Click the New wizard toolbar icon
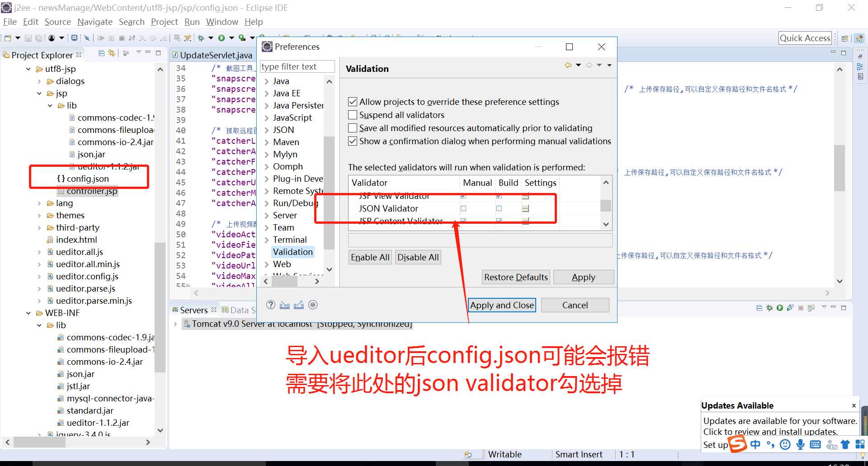 click(x=8, y=38)
